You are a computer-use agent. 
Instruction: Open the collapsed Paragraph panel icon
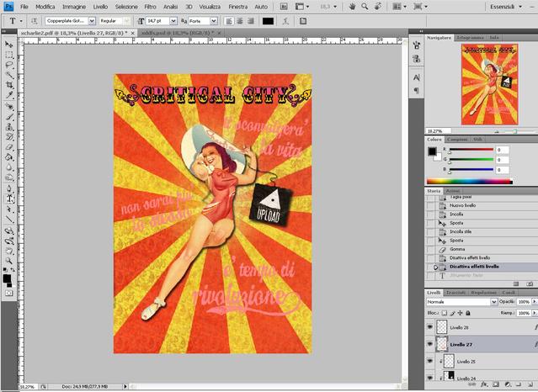pyautogui.click(x=416, y=90)
